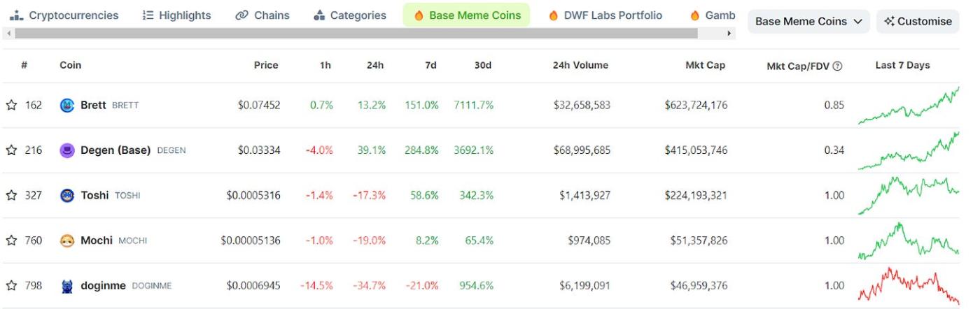Click the Brett coin logo icon
The height and width of the screenshot is (309, 980).
(x=67, y=106)
